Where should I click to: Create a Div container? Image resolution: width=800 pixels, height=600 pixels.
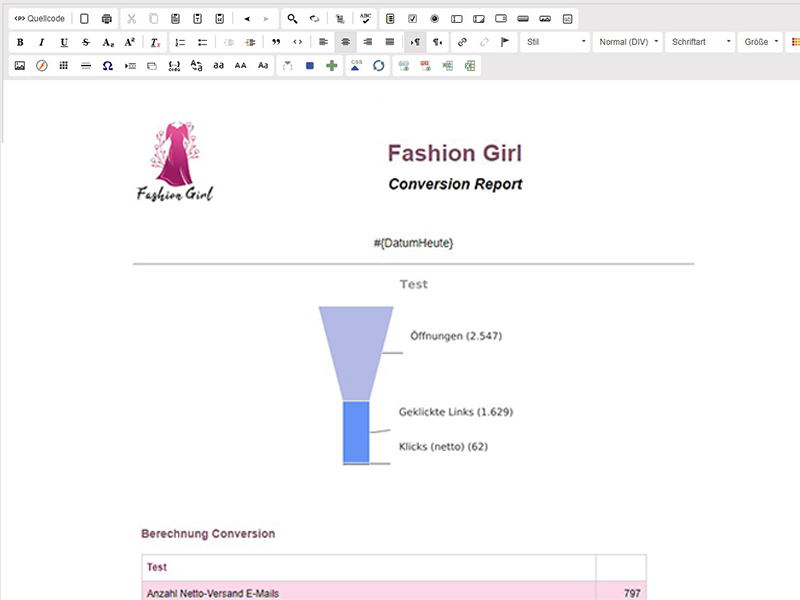(298, 42)
